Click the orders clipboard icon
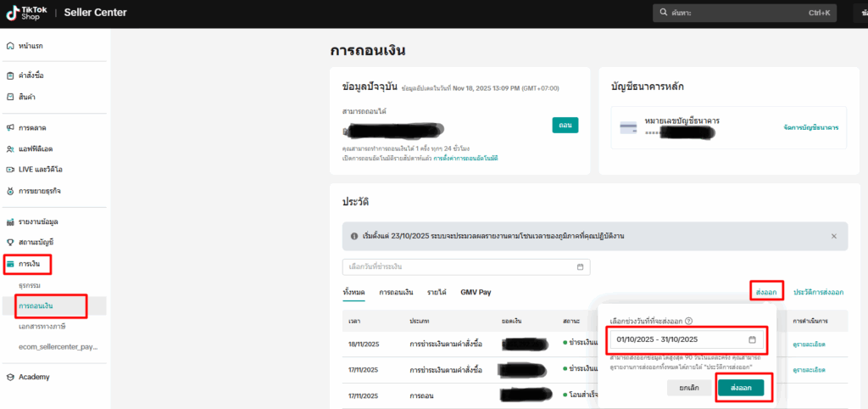868x409 pixels. tap(10, 76)
